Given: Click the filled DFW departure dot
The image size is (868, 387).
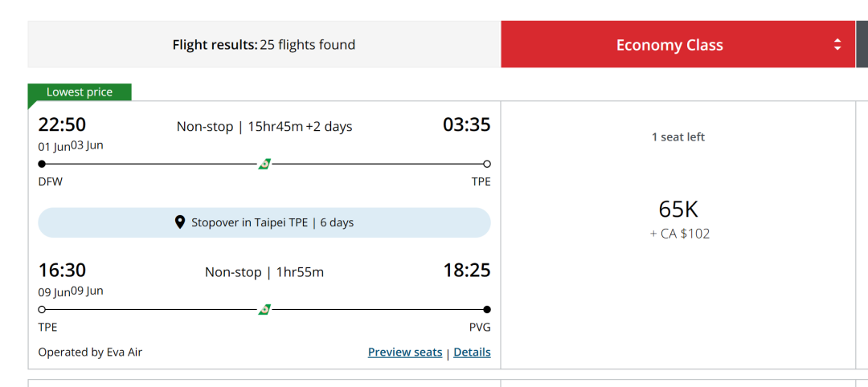Looking at the screenshot, I should point(42,164).
